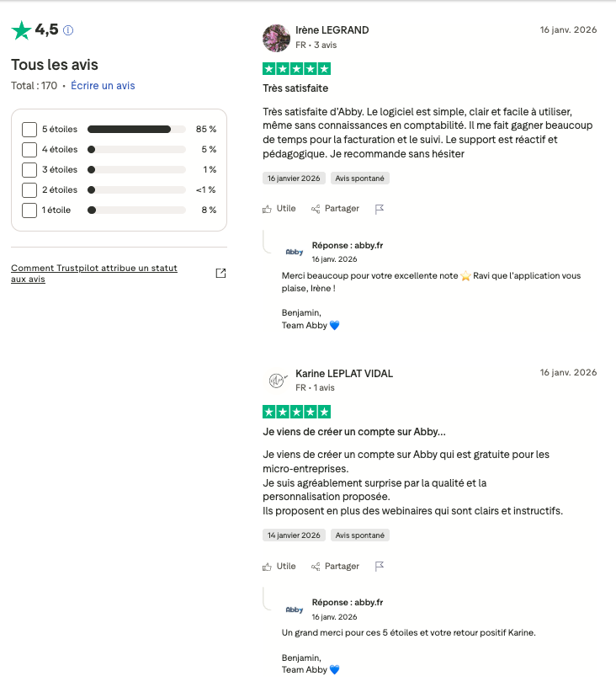Click Irène LEGRAND's profile photo
Screen dimensions: 616x687
277,37
